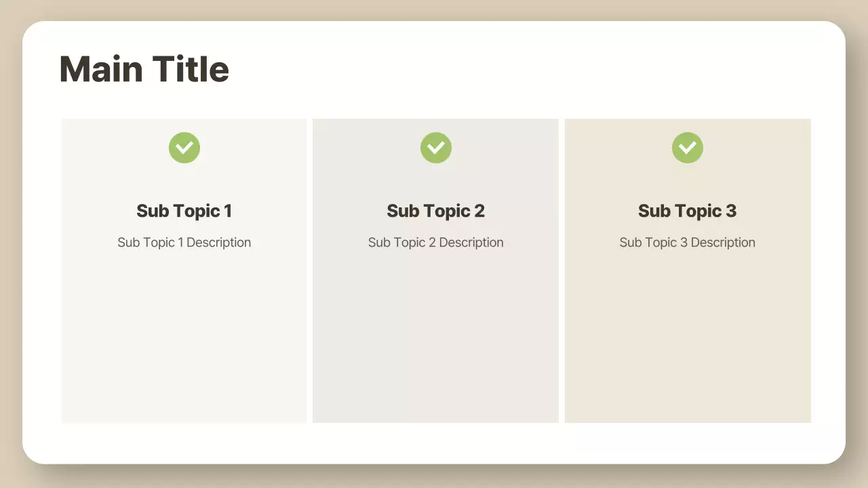Select the "Sub Topic 1" heading
Viewport: 868px width, 488px height.
click(x=184, y=211)
